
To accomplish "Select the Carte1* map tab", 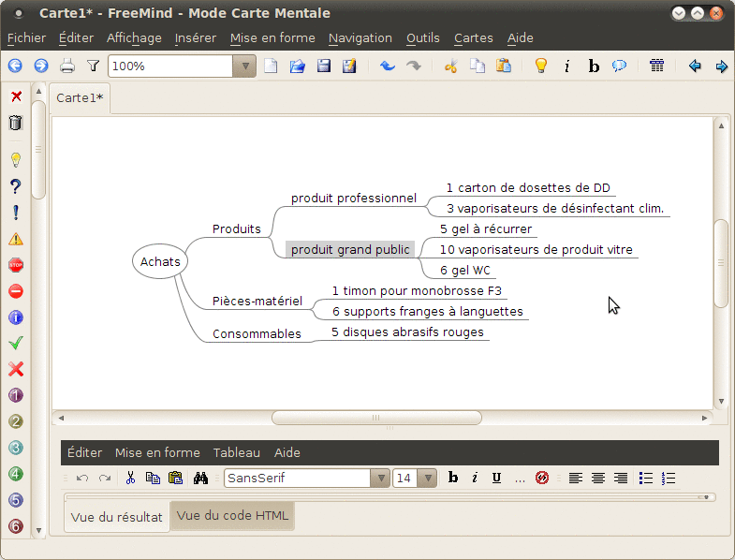I will [x=80, y=98].
